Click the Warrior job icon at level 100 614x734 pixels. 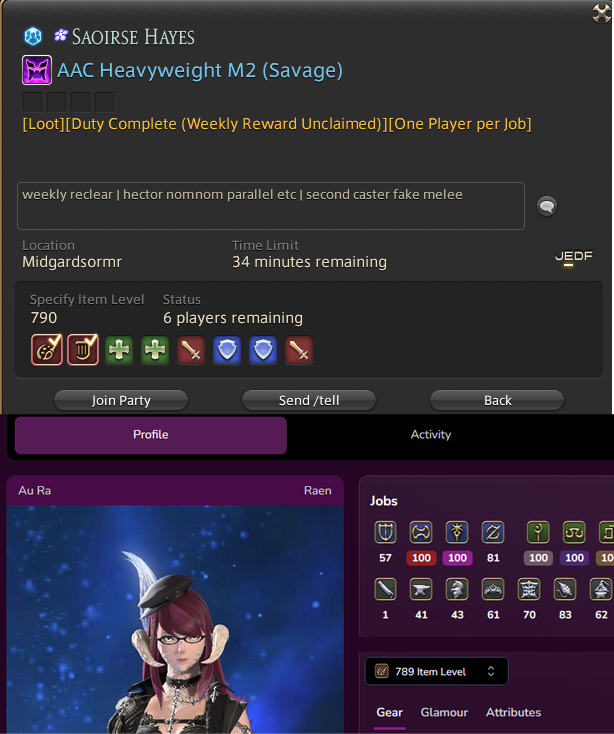421,532
